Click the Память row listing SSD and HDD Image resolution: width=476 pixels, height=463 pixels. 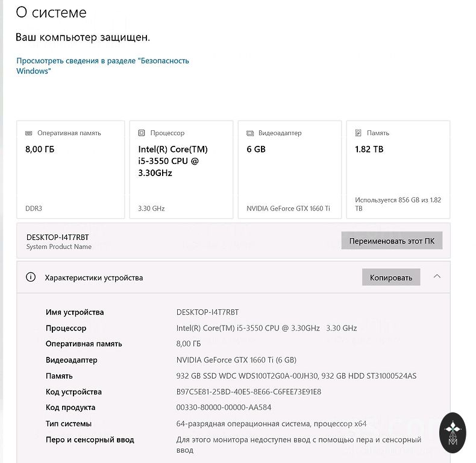coord(296,376)
